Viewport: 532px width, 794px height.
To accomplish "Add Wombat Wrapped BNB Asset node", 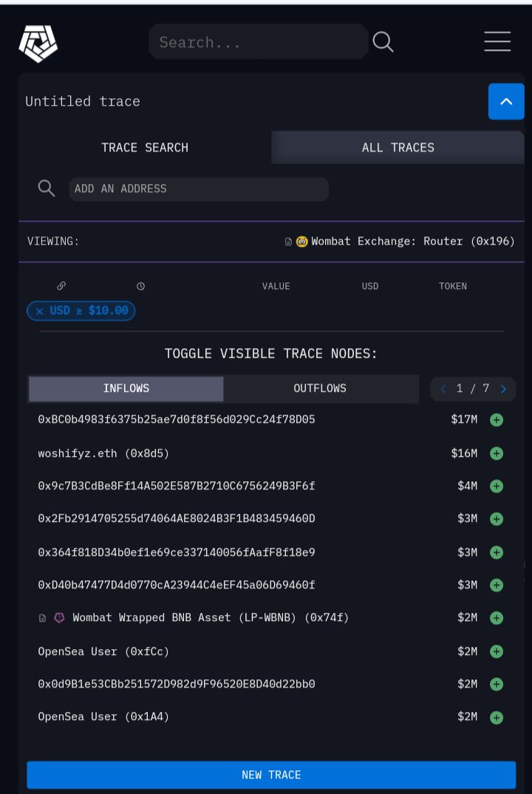I will [497, 618].
